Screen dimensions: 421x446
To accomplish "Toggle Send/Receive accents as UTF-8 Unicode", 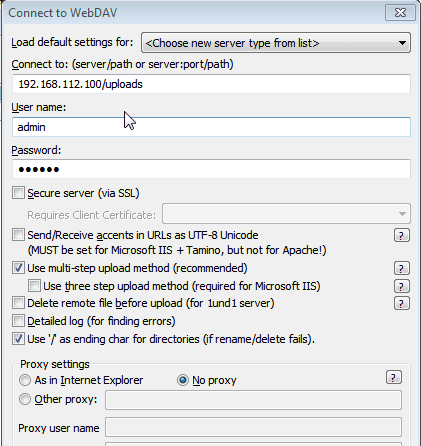I will point(18,235).
